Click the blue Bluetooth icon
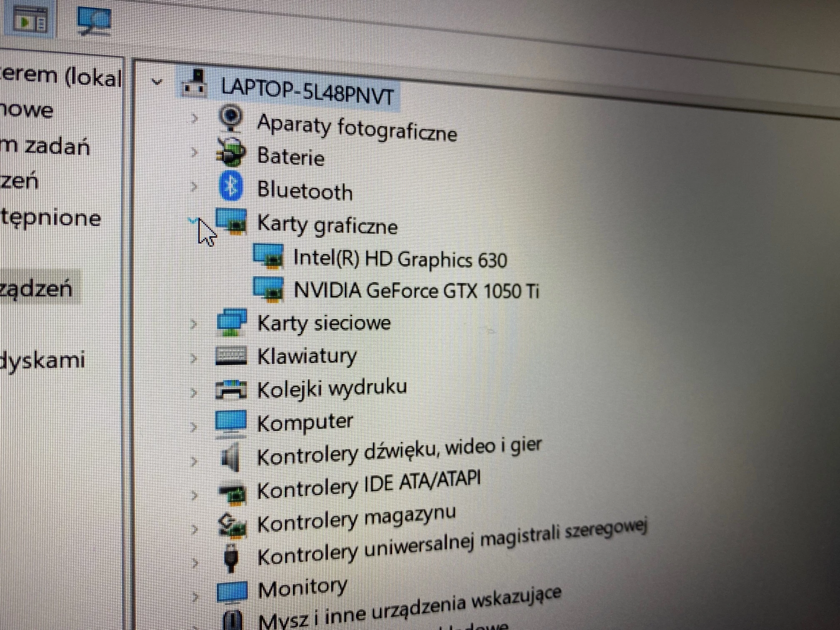The width and height of the screenshot is (840, 630). [x=231, y=185]
